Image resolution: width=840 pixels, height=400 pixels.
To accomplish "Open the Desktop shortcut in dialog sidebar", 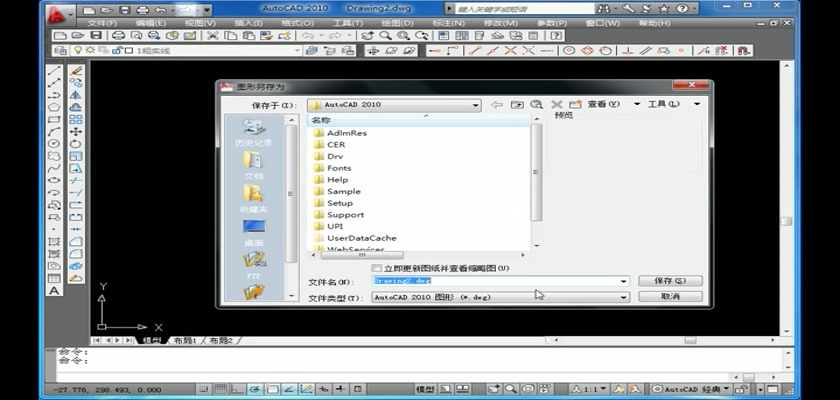I will (x=253, y=233).
